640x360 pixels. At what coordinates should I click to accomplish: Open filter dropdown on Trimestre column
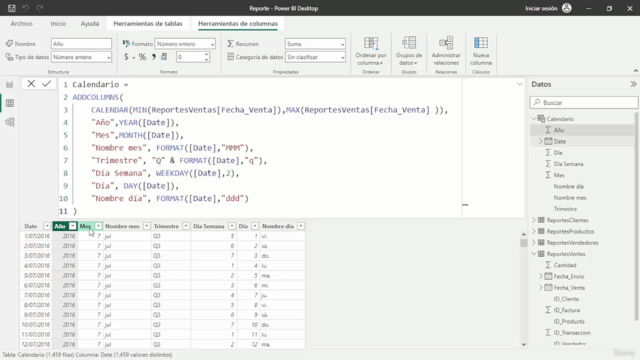[186, 226]
